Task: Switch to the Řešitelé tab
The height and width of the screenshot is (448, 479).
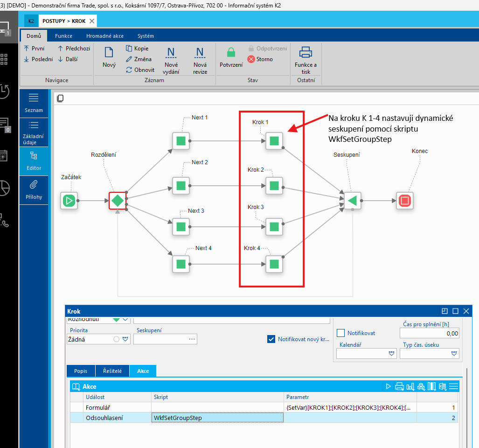Action: point(112,371)
